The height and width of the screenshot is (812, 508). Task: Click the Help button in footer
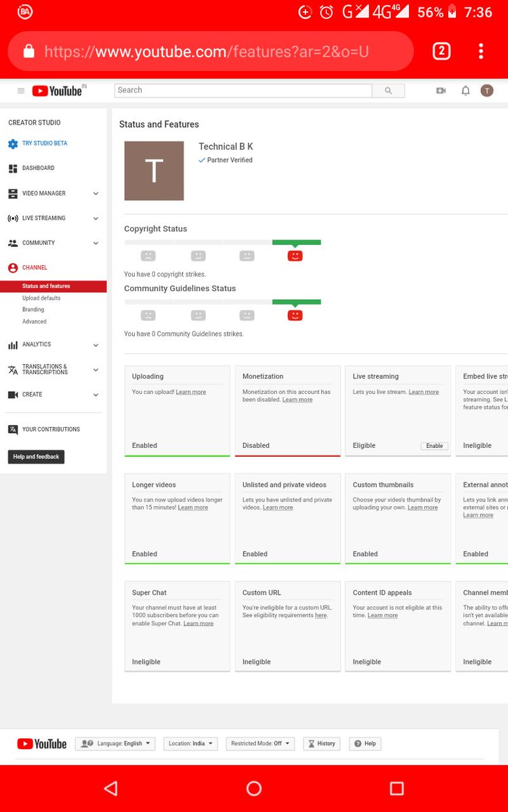[x=365, y=744]
